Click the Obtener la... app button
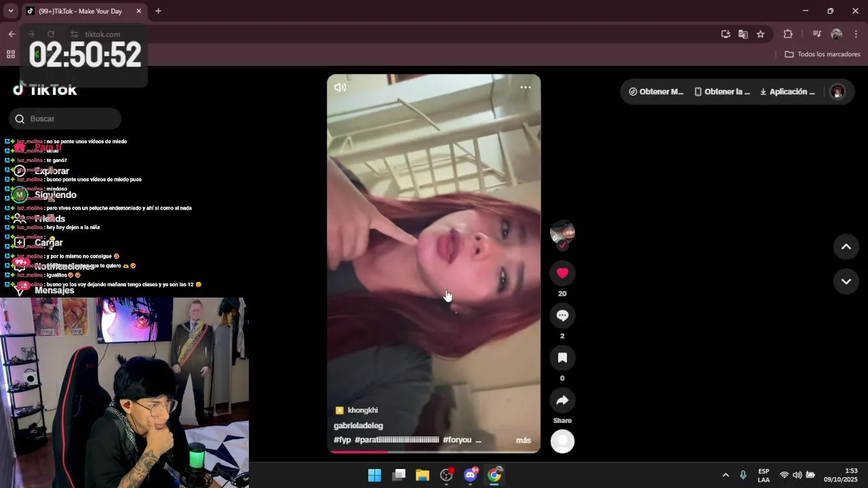The image size is (868, 488). click(722, 91)
